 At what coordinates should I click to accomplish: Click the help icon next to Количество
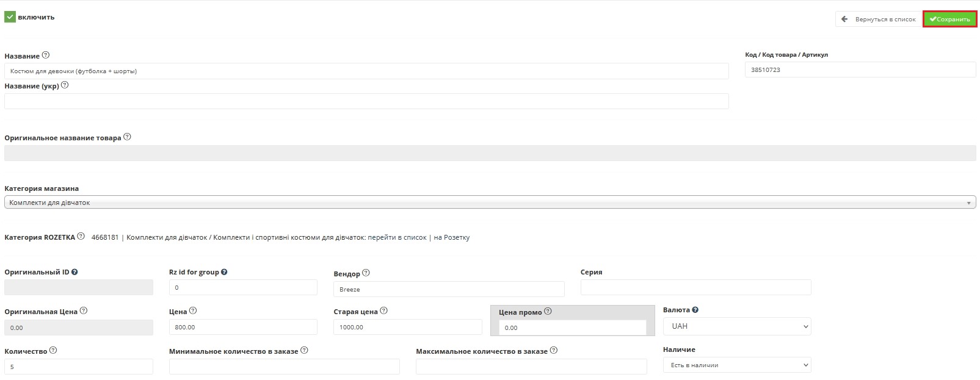pyautogui.click(x=53, y=350)
